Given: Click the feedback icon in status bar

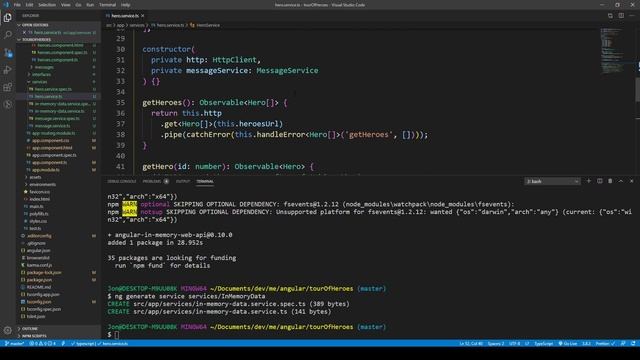Looking at the screenshot, I should click(x=623, y=344).
